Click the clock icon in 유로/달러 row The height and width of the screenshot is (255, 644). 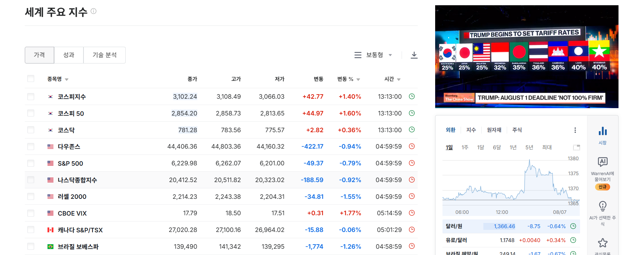pos(573,240)
